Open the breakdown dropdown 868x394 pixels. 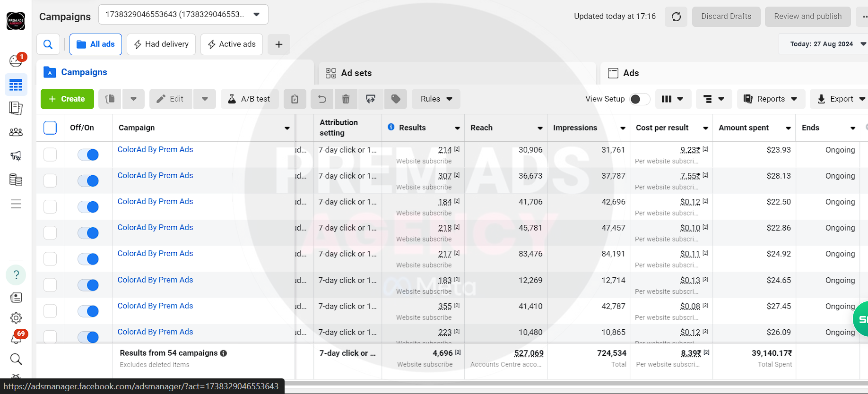pos(714,99)
